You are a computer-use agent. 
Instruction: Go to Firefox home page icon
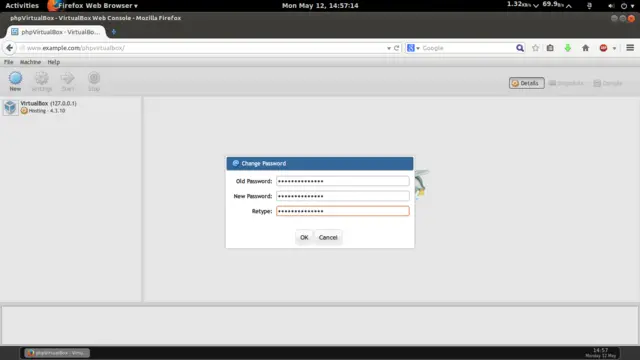pyautogui.click(x=585, y=48)
